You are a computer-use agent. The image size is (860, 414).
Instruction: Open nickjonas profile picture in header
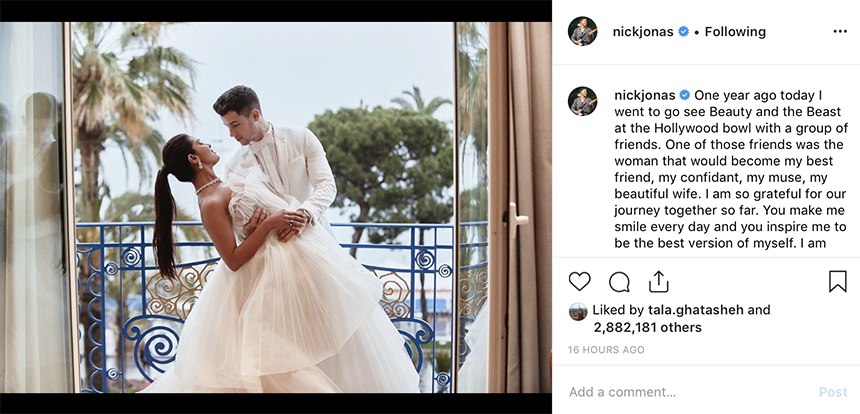click(x=582, y=31)
